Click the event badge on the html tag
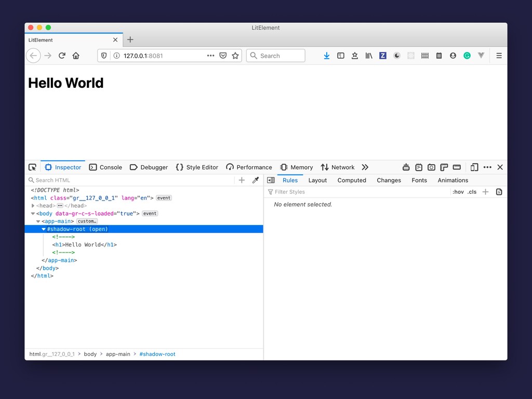532x399 pixels. (x=164, y=198)
